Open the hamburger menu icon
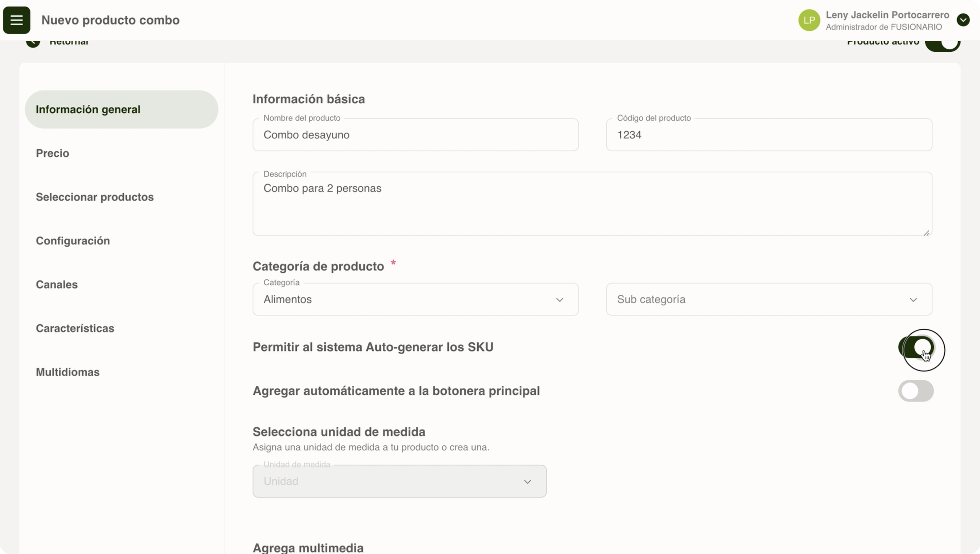 point(16,20)
